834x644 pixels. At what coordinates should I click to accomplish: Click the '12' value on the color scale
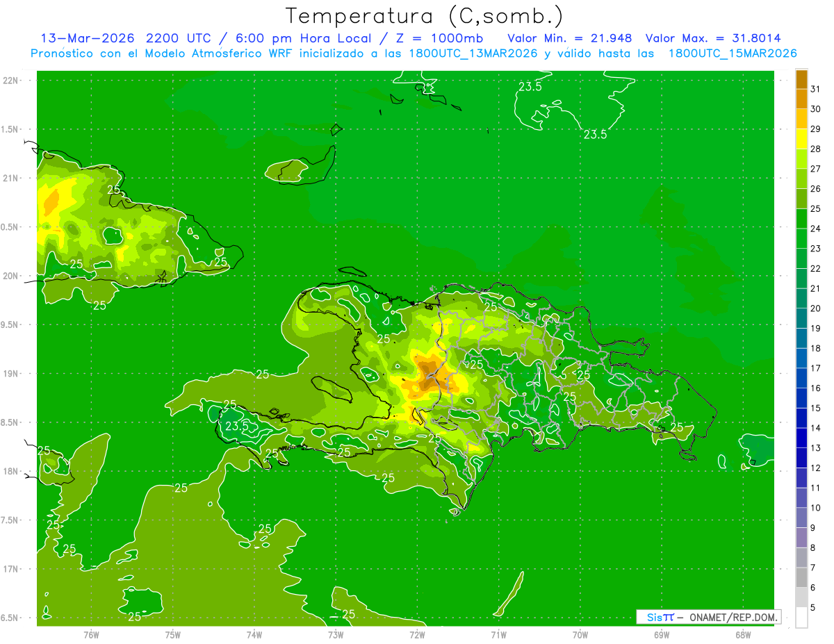[816, 468]
